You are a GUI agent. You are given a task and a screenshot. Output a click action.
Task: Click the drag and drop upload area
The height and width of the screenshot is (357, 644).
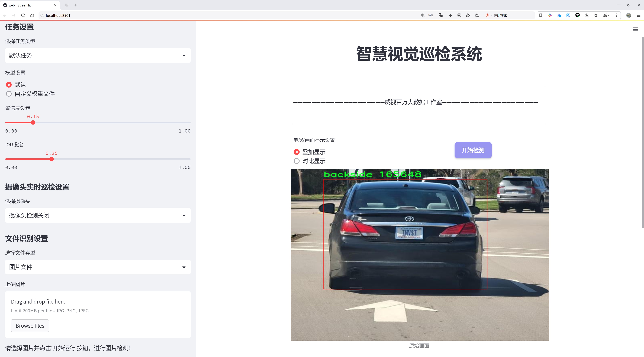(98, 315)
